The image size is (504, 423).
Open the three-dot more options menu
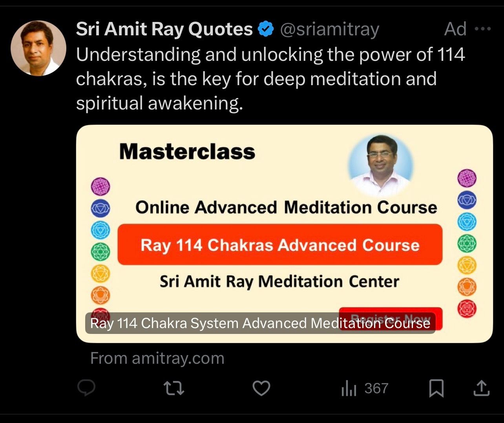[483, 29]
